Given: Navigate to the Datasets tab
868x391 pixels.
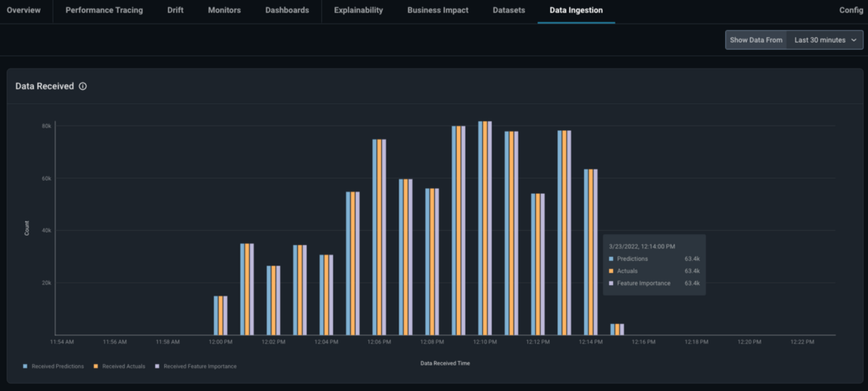Looking at the screenshot, I should 510,10.
